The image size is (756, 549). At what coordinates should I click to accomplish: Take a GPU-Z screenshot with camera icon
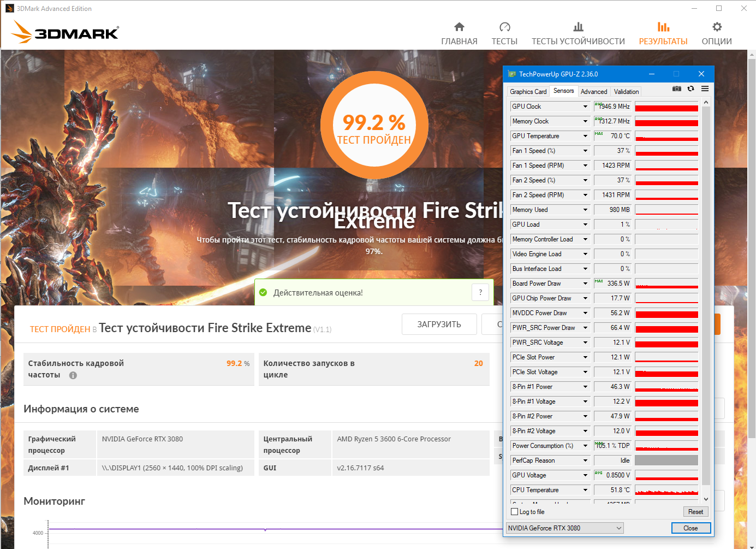coord(677,88)
